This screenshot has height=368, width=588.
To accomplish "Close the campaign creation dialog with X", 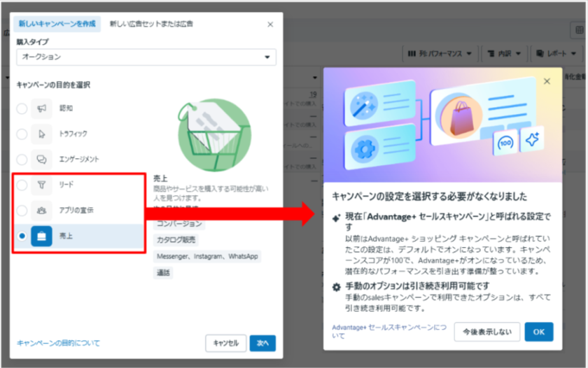I will pyautogui.click(x=271, y=24).
